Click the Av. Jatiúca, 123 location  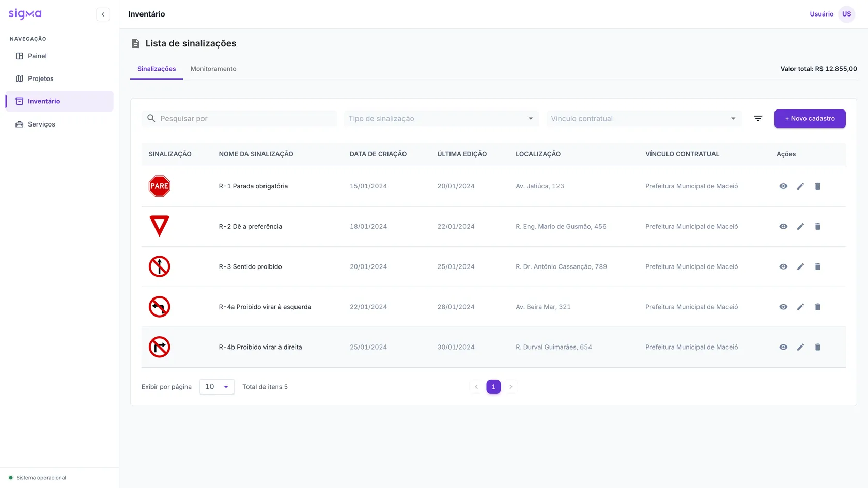pos(540,186)
